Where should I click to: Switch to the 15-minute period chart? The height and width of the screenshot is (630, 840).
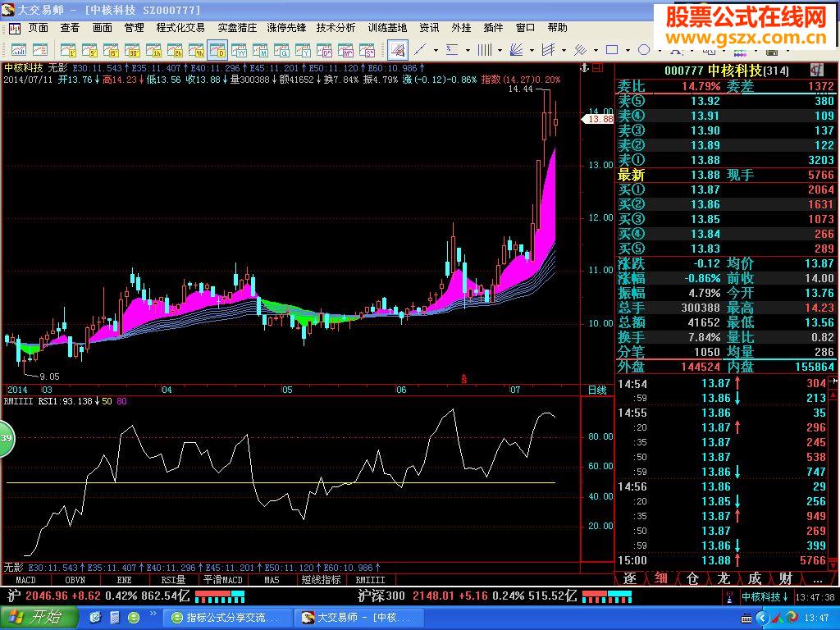(x=112, y=50)
